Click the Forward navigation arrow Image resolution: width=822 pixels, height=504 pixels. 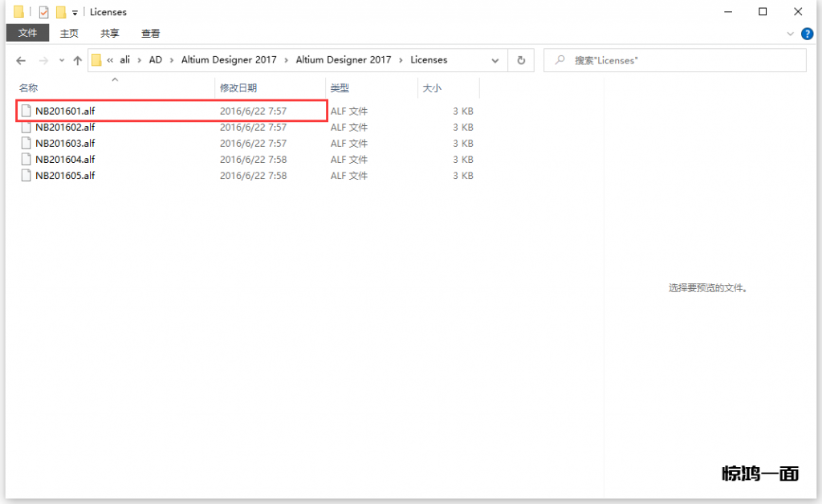[x=43, y=60]
